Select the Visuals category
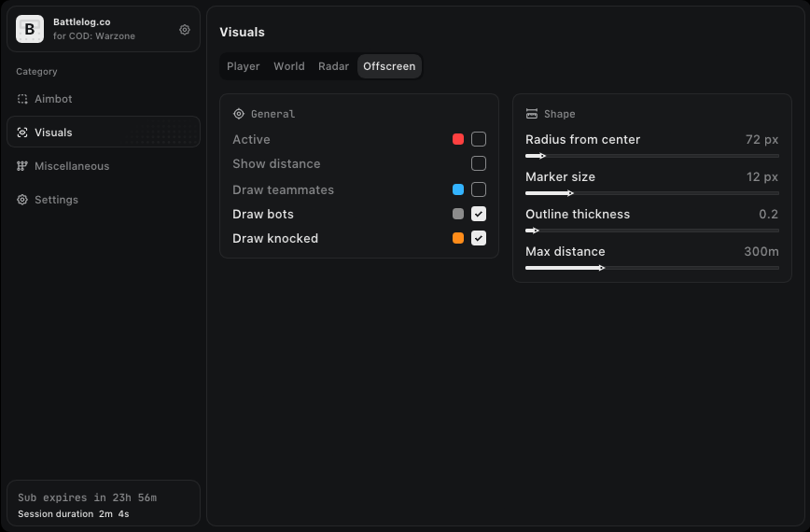 (104, 132)
